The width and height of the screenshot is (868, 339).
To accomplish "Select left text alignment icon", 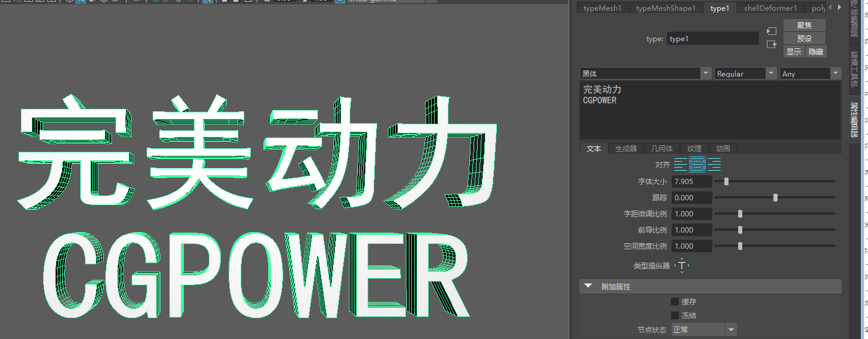I will coord(681,164).
